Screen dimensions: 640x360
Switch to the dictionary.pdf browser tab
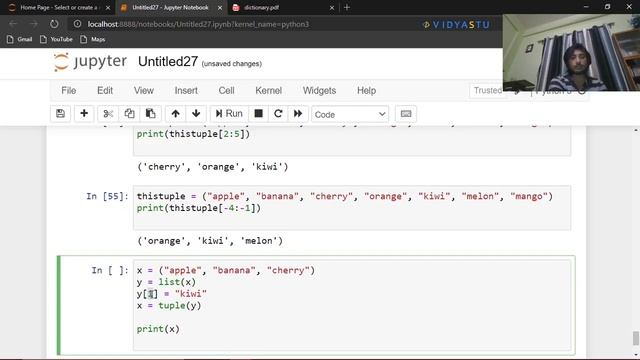point(282,7)
